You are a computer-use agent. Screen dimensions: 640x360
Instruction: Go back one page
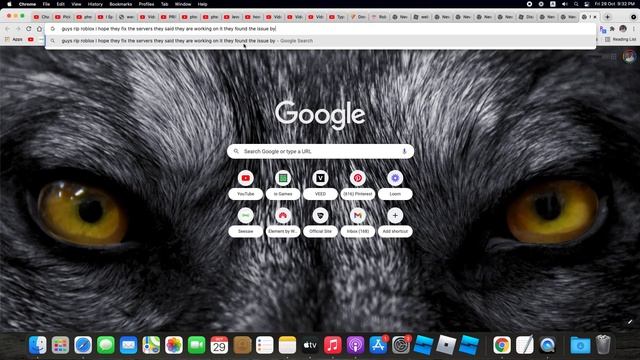coord(7,29)
